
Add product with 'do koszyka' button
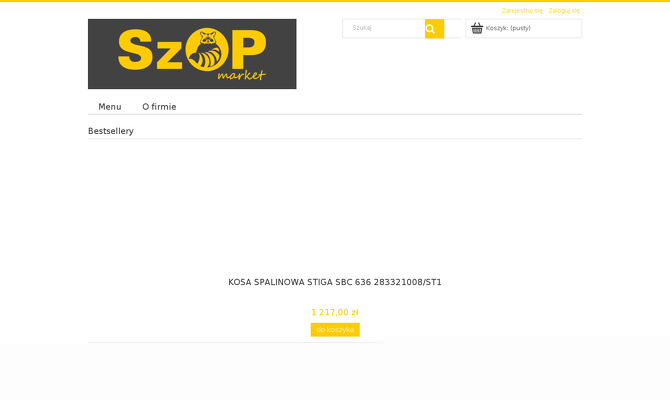tap(335, 329)
